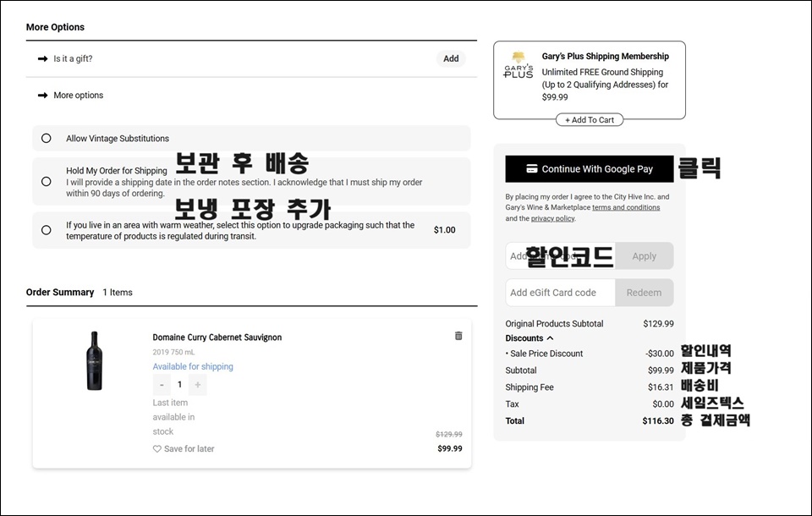Click the heart icon beside Save for later
Screen dimensions: 812x516
click(157, 448)
